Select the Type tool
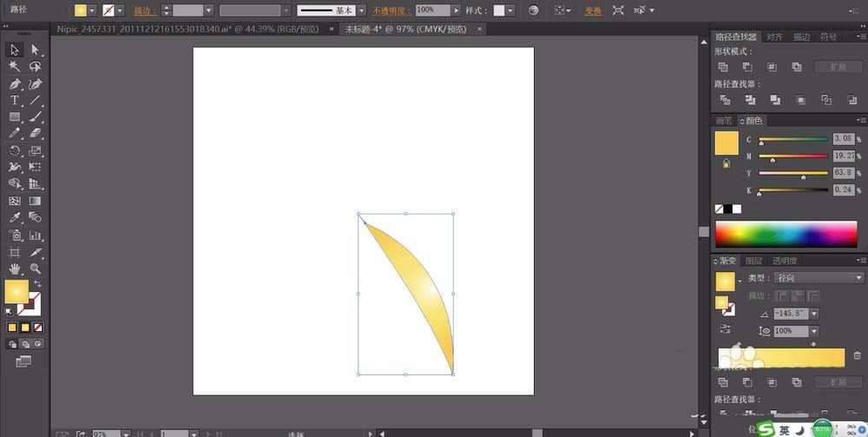The image size is (868, 437). [15, 100]
